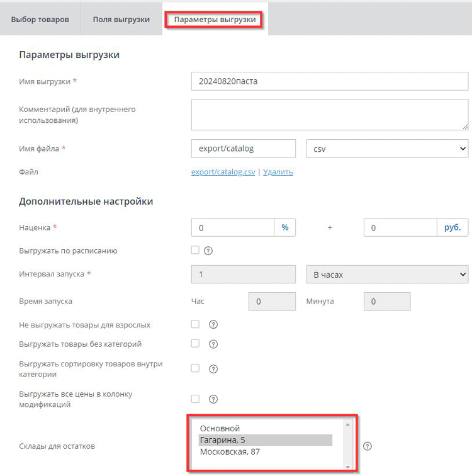The height and width of the screenshot is (476, 472).
Task: Switch to Выбор товаров tab
Action: point(40,20)
